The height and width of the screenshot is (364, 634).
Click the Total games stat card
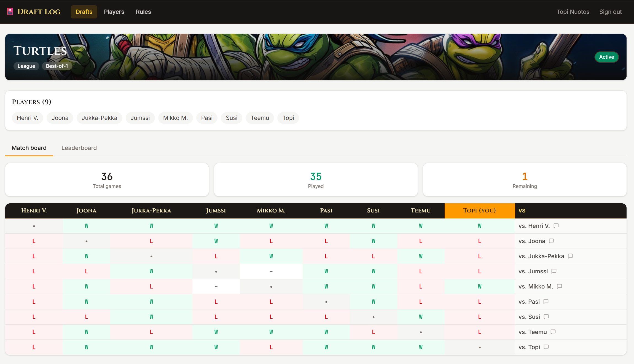(x=107, y=180)
